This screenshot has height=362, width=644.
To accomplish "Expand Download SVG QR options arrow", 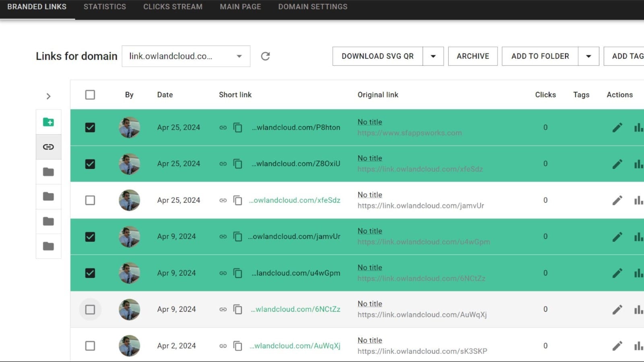I will point(433,56).
